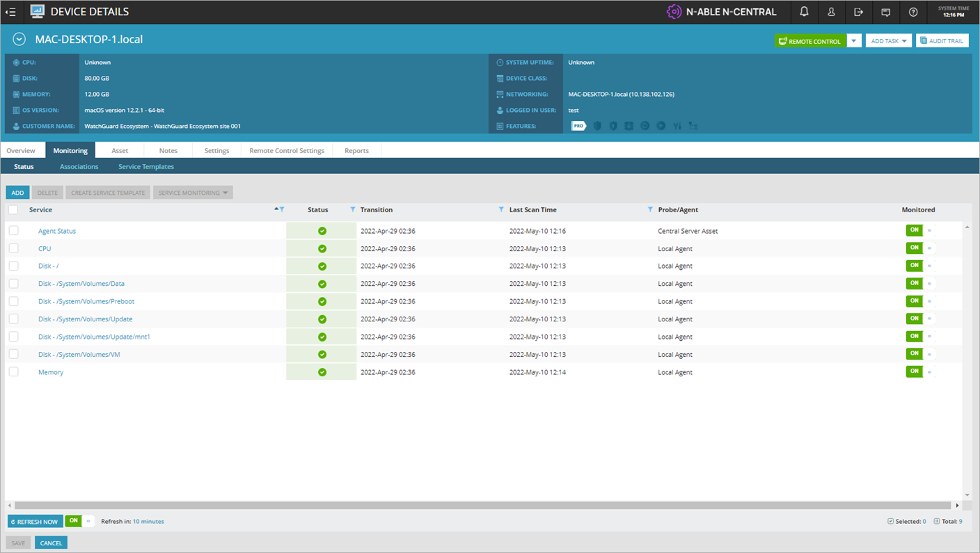Switch to the Asset tab
This screenshot has height=553, width=980.
[x=119, y=150]
